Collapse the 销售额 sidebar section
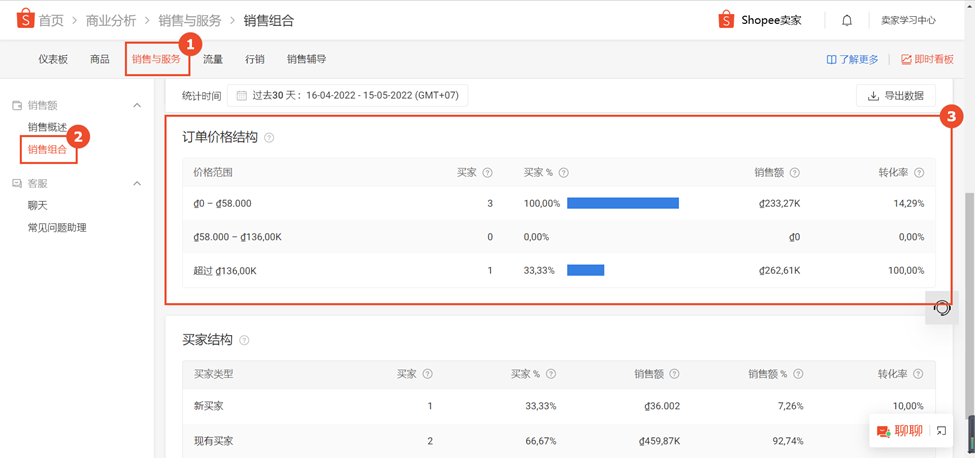Screen dimensions: 975x458 click(137, 106)
